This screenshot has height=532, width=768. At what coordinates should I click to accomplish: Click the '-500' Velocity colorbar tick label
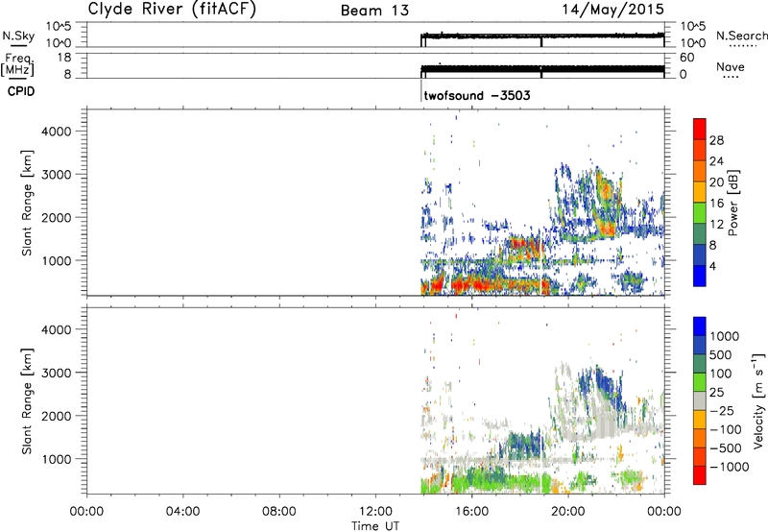[x=725, y=447]
